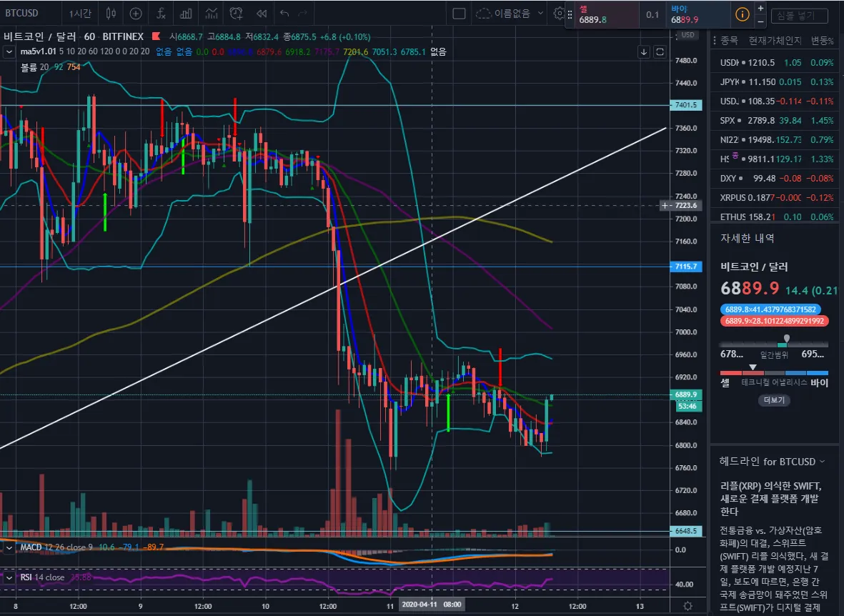The height and width of the screenshot is (616, 844).
Task: Click the daily range 일간범위 slider marker
Action: [x=786, y=339]
